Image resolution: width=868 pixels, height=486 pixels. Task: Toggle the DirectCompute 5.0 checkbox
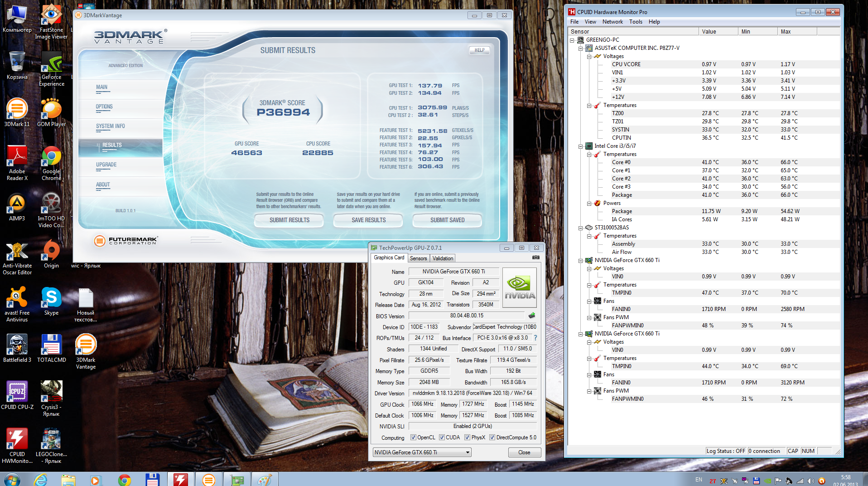click(x=492, y=437)
